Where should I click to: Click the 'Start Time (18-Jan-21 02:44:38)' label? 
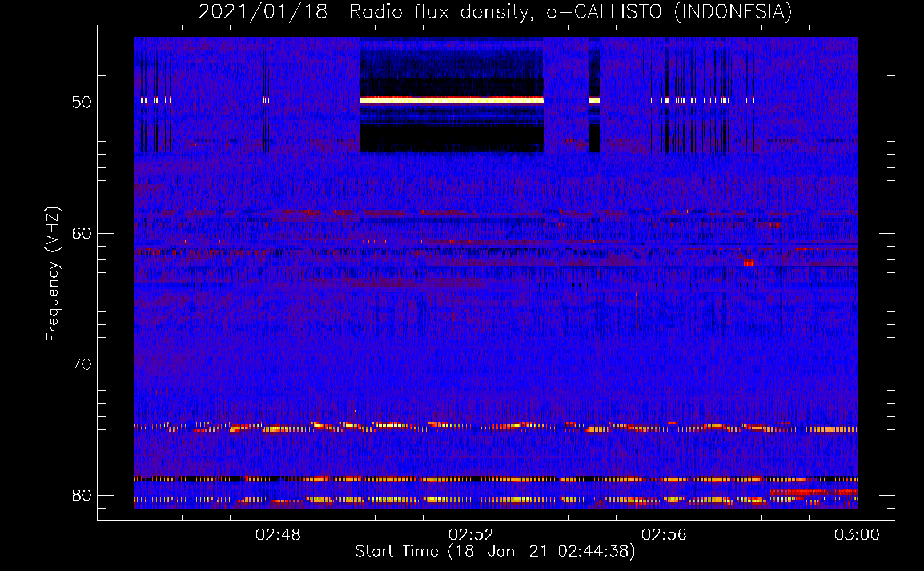495,552
